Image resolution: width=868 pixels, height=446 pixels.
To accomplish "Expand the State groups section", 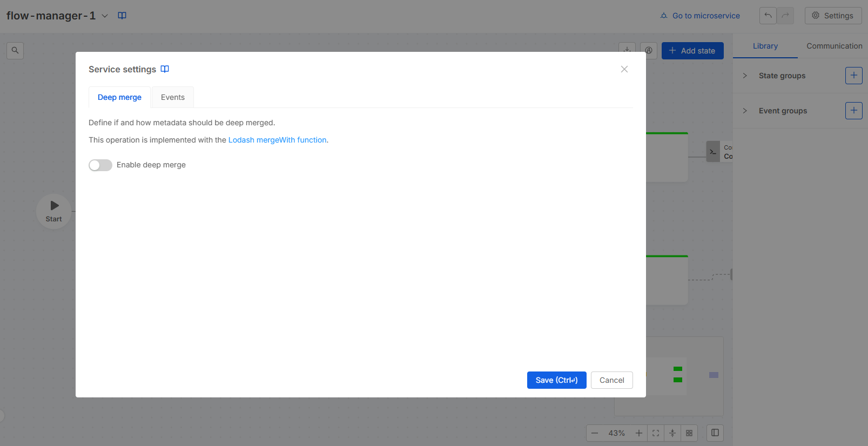I will tap(745, 76).
